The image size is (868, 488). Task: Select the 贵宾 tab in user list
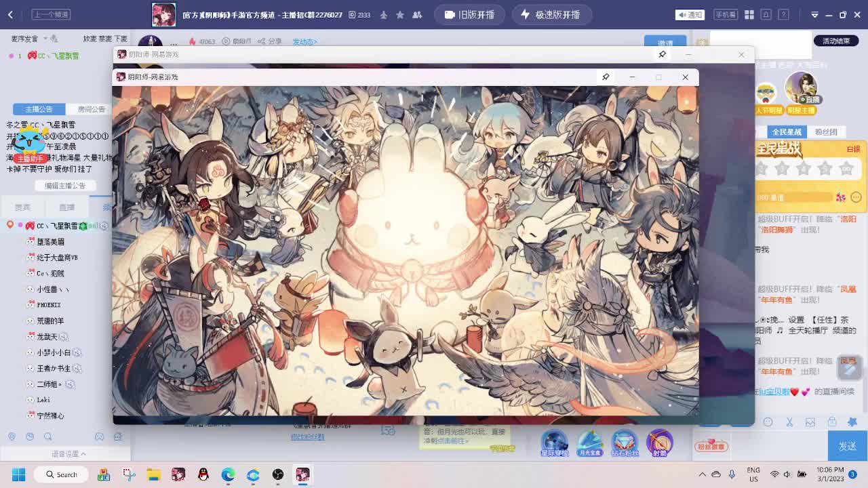click(22, 207)
